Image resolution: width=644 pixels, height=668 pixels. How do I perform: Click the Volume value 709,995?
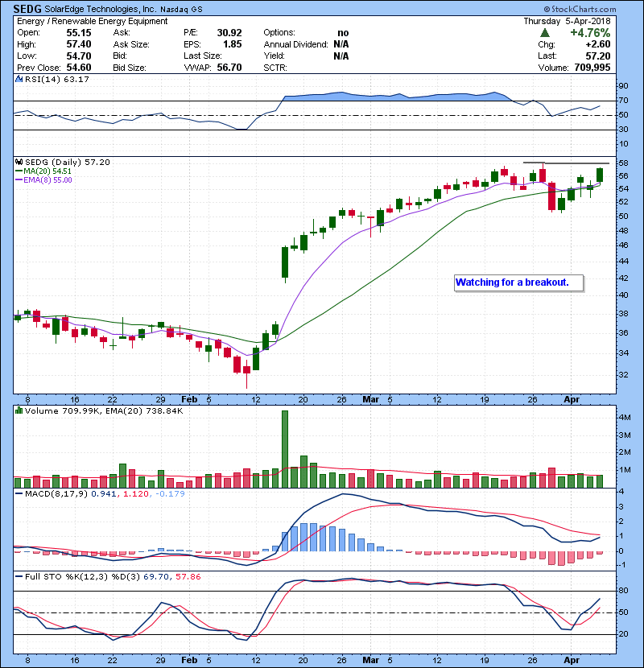click(x=592, y=68)
